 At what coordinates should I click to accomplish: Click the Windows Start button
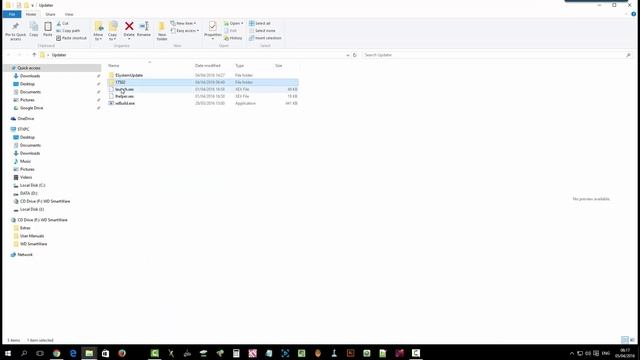tap(8, 353)
